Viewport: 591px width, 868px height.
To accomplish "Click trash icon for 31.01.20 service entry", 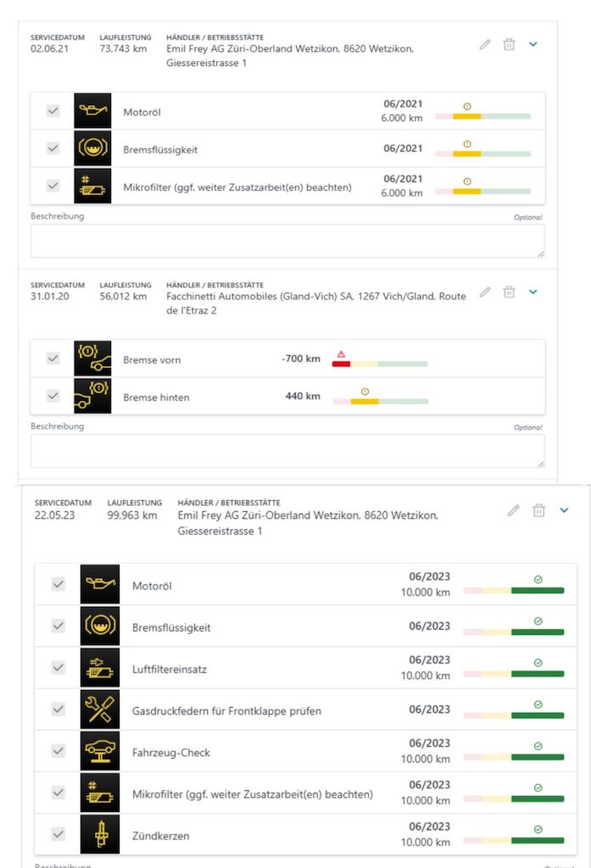I will pos(509,292).
